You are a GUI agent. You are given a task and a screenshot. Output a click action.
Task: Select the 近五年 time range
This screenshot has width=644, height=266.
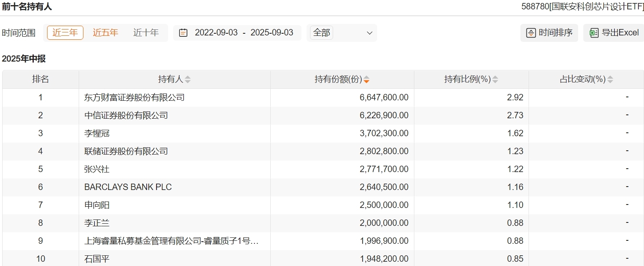[105, 32]
